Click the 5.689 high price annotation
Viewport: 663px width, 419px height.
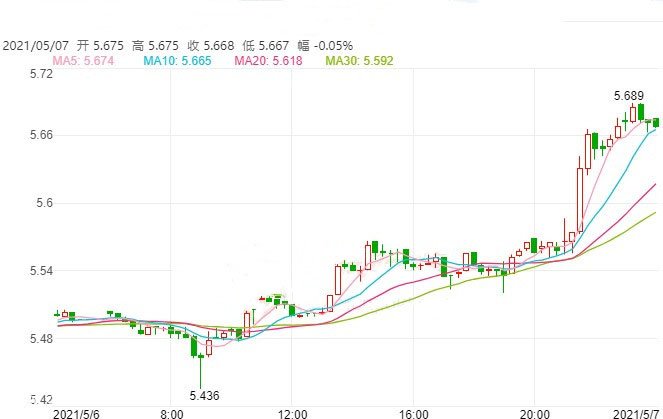(x=628, y=96)
